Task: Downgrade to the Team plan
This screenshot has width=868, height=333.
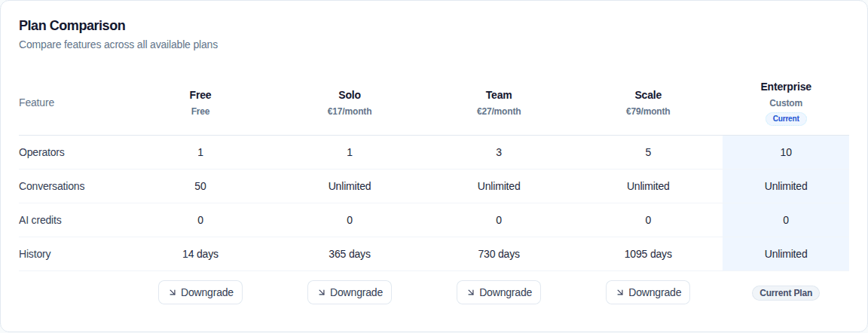Action: pos(499,292)
